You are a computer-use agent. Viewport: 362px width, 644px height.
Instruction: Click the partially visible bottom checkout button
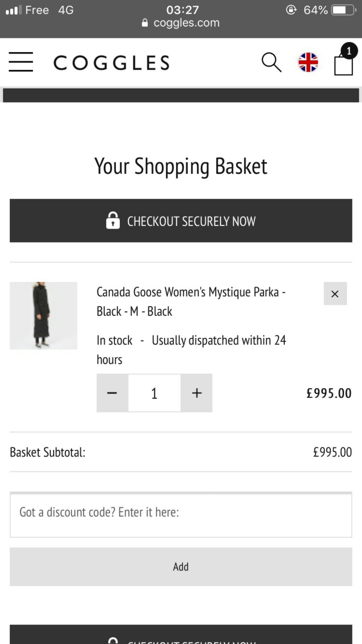click(x=181, y=635)
